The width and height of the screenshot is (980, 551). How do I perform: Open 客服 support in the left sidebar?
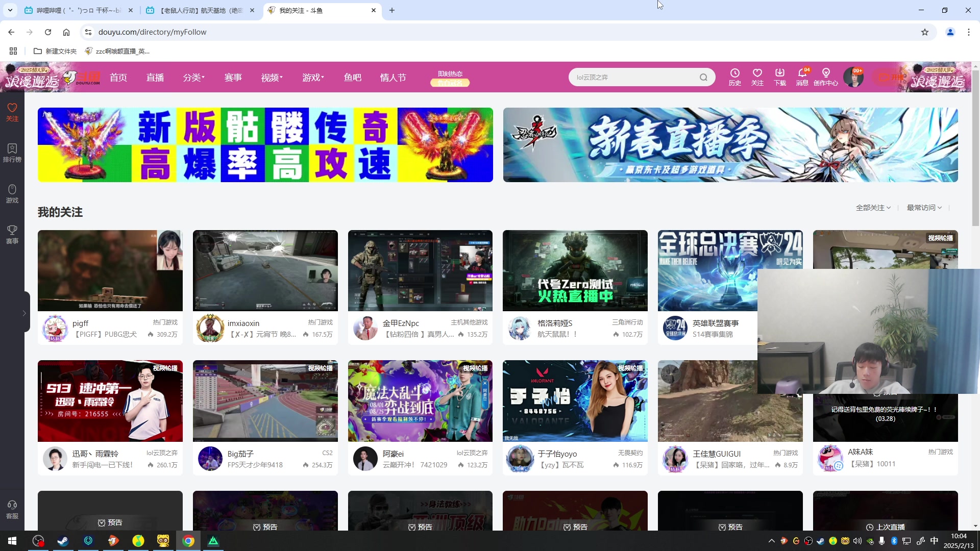(12, 510)
